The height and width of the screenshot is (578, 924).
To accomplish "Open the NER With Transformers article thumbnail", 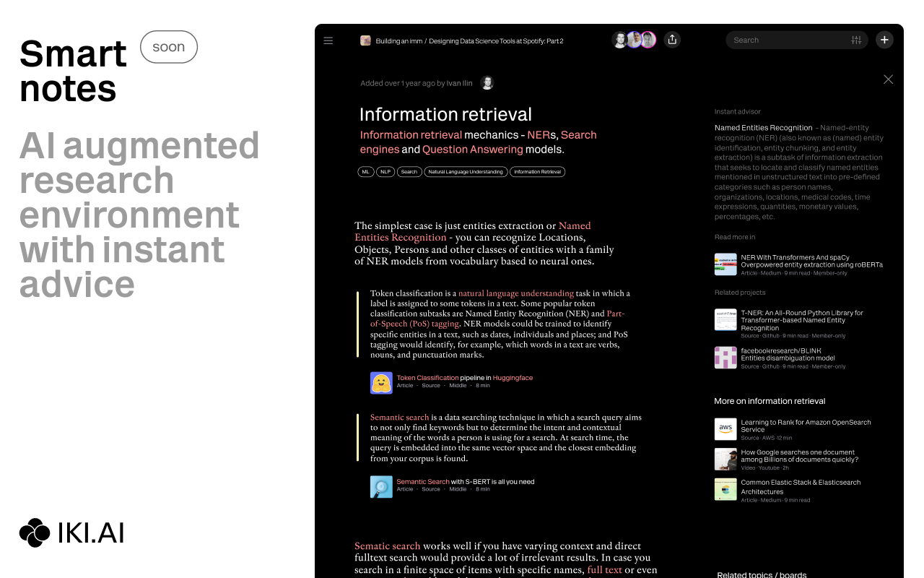I will point(725,264).
